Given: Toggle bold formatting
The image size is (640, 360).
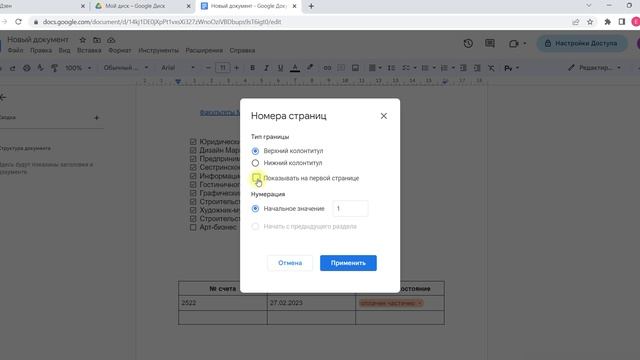Looking at the screenshot, I should [x=252, y=68].
